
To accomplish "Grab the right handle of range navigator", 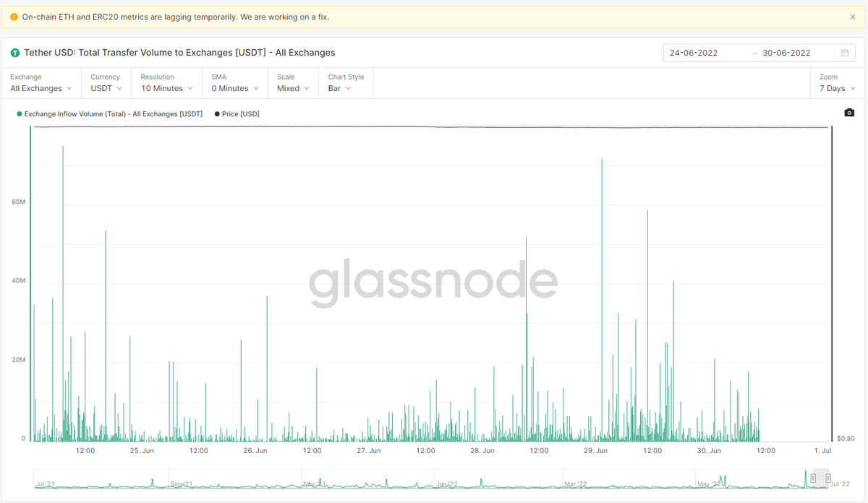I will (x=828, y=478).
